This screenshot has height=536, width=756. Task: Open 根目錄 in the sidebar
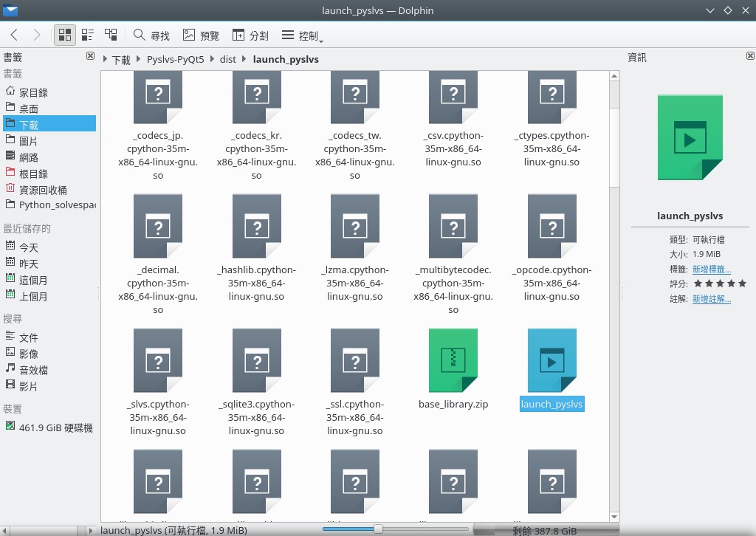click(49, 173)
